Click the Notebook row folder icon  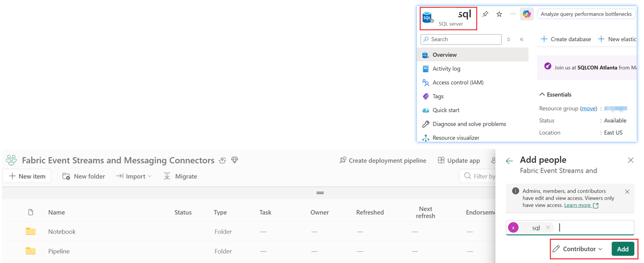click(31, 232)
